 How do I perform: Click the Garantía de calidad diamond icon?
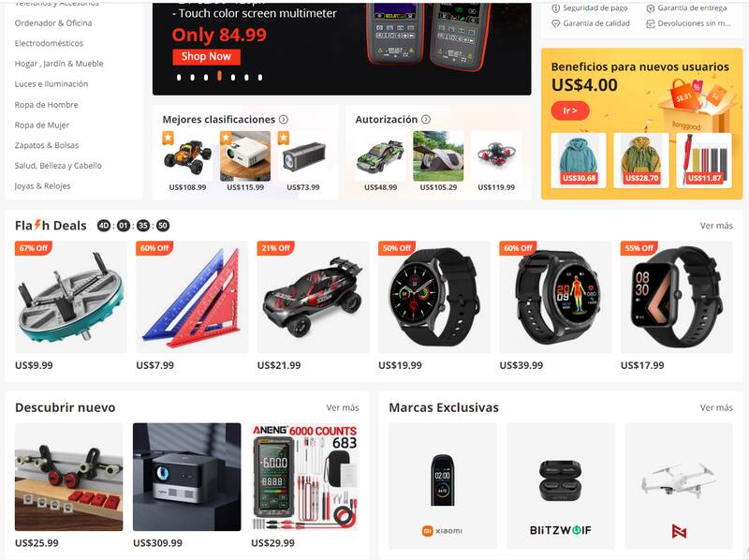(x=555, y=23)
